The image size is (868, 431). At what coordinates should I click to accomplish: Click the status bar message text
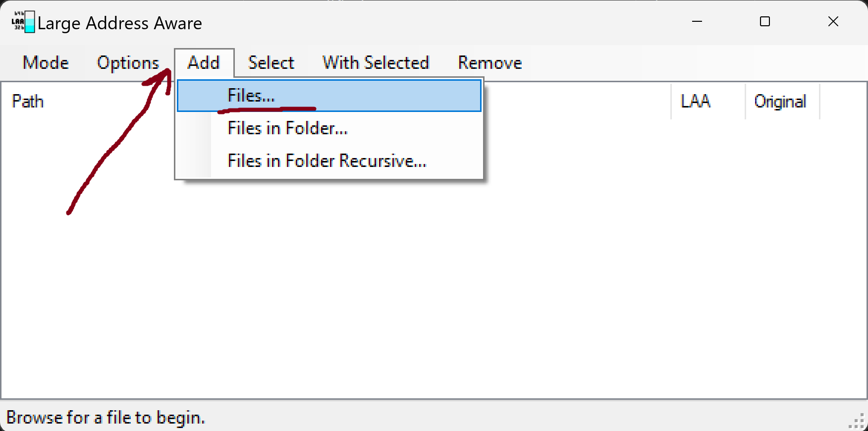106,418
